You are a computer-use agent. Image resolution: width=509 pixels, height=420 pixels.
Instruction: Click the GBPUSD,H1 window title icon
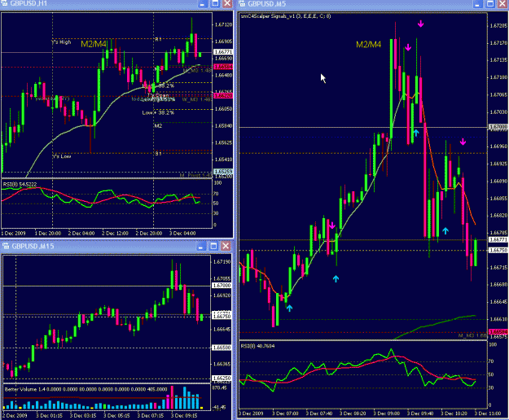point(5,3)
